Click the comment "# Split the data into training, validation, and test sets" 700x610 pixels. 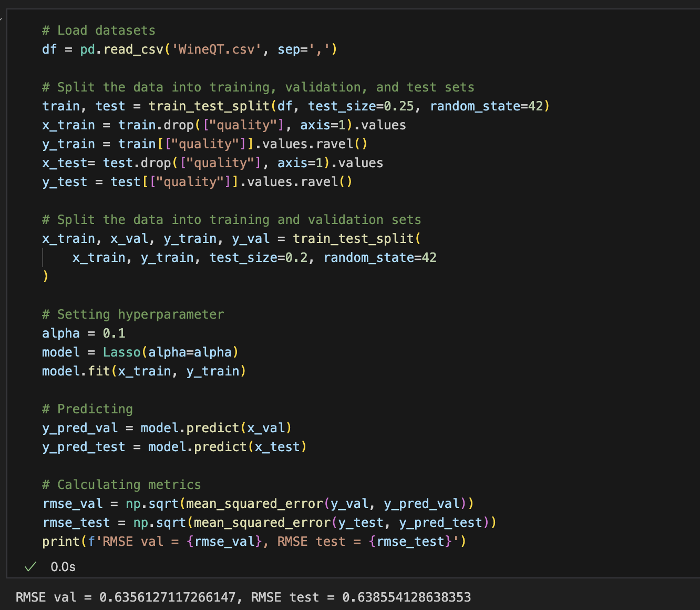pyautogui.click(x=258, y=87)
